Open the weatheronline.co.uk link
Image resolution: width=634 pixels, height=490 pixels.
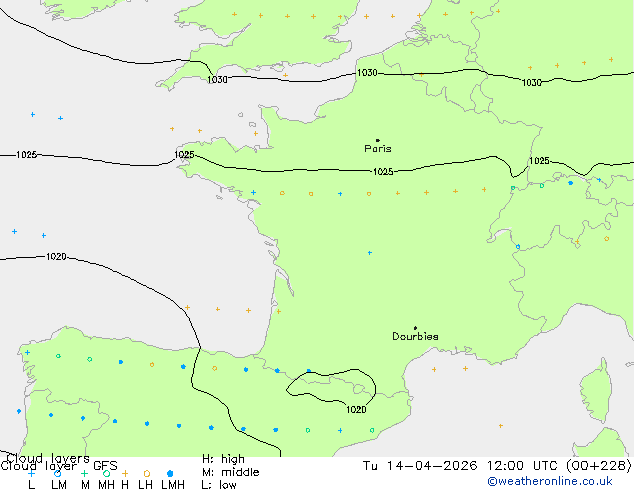tap(550, 481)
